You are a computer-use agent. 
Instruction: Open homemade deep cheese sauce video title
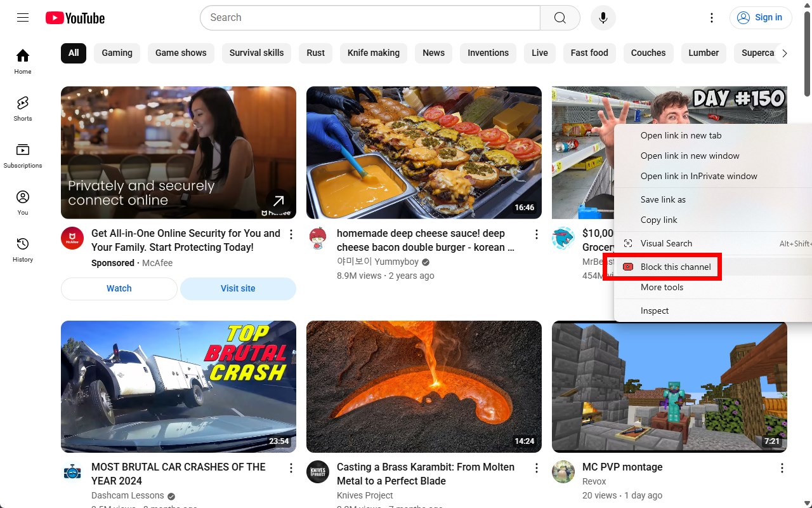[426, 240]
